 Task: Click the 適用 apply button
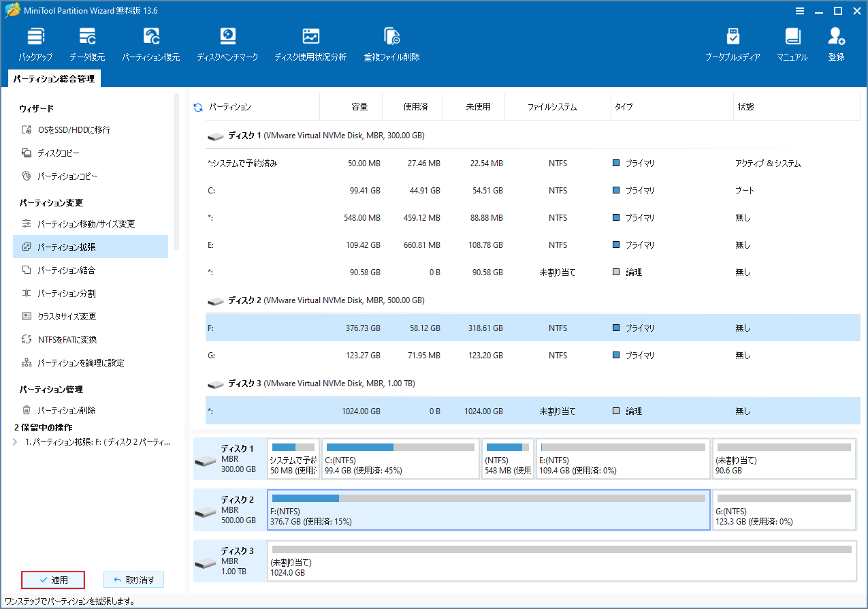53,580
